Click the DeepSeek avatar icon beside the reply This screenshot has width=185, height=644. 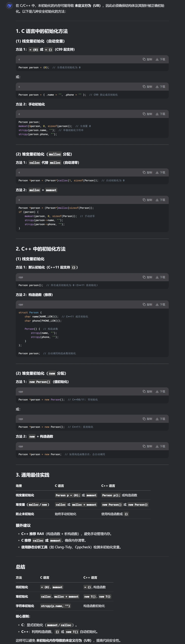point(9,5)
